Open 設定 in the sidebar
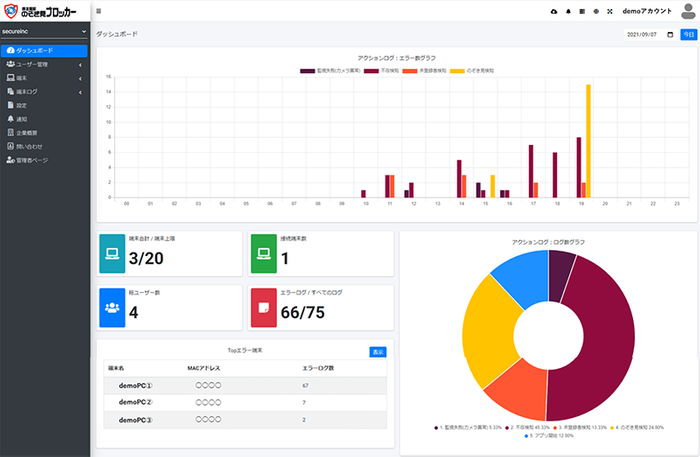 click(x=21, y=104)
